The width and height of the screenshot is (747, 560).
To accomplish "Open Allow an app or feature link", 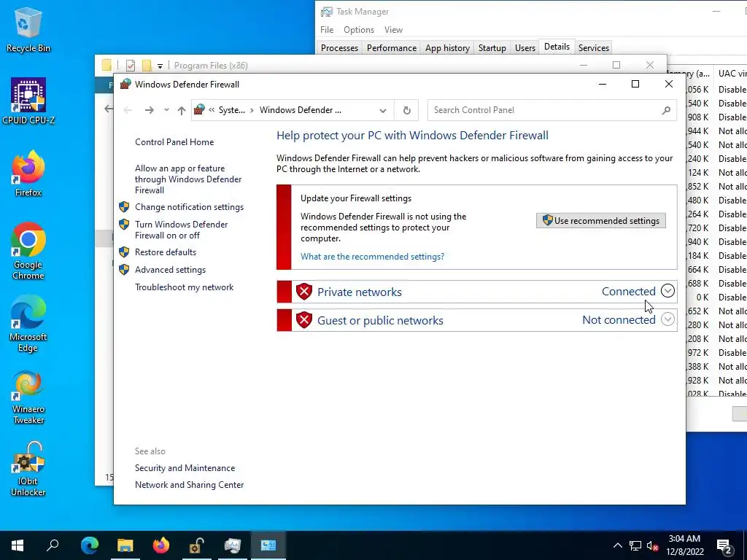I will [188, 179].
